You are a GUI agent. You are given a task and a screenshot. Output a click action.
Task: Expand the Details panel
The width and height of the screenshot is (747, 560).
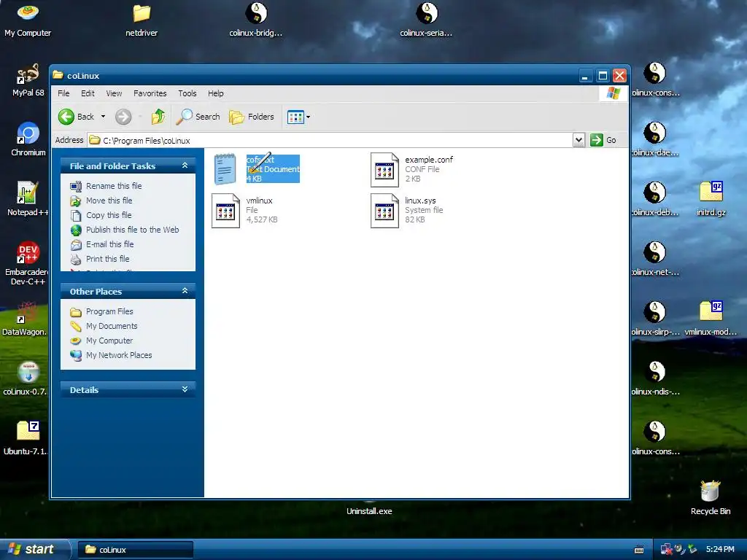point(185,389)
